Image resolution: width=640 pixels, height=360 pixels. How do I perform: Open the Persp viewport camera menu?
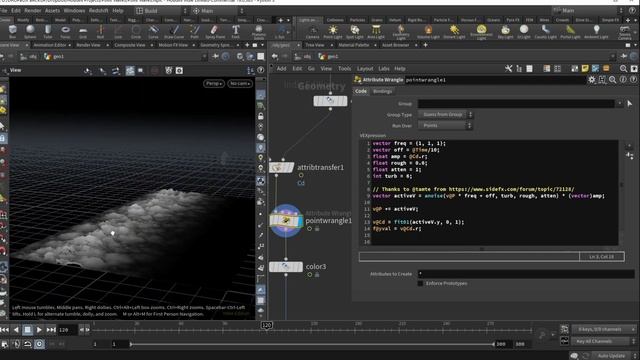pos(214,83)
